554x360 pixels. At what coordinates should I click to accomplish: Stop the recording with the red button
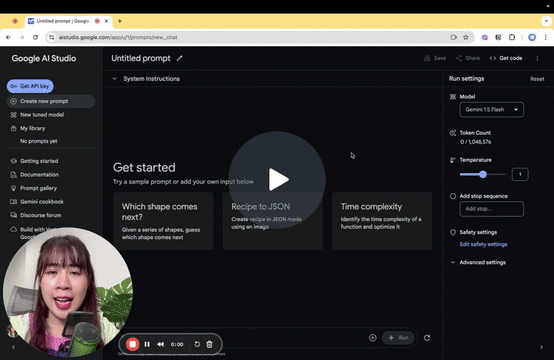coord(132,344)
